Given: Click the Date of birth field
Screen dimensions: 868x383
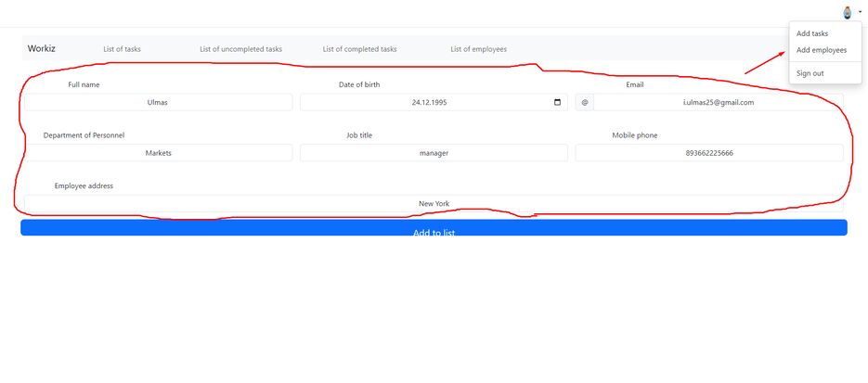Looking at the screenshot, I should 427,102.
